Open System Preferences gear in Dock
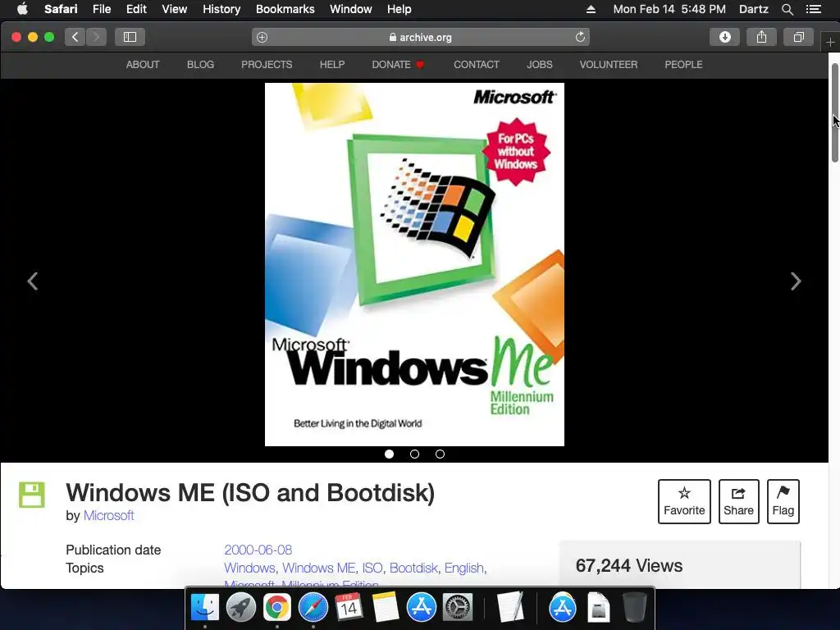Image resolution: width=840 pixels, height=630 pixels. (458, 608)
